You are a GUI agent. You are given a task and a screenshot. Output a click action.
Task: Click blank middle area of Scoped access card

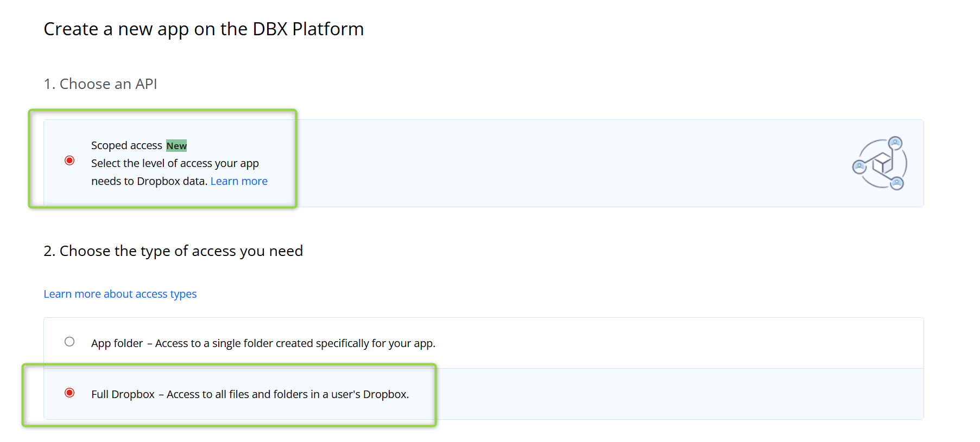click(543, 163)
